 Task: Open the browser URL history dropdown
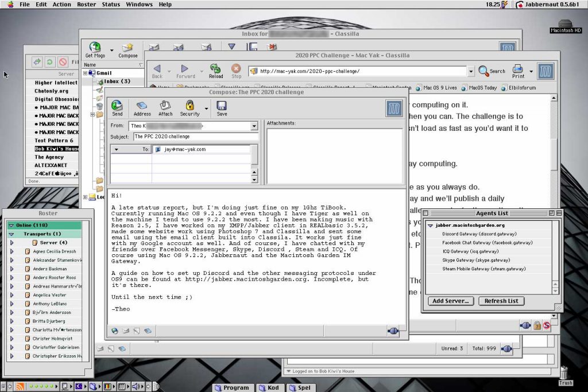471,71
